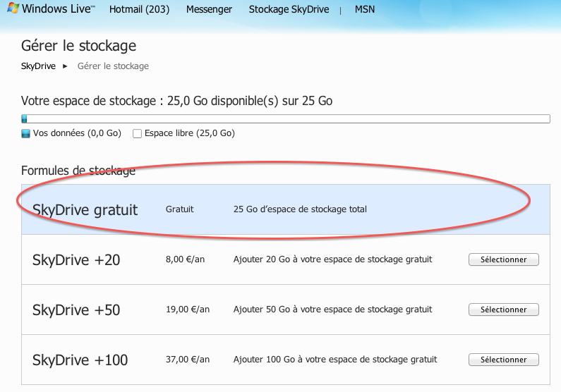
Task: Click the breadcrumb arrow separator
Action: (65, 66)
